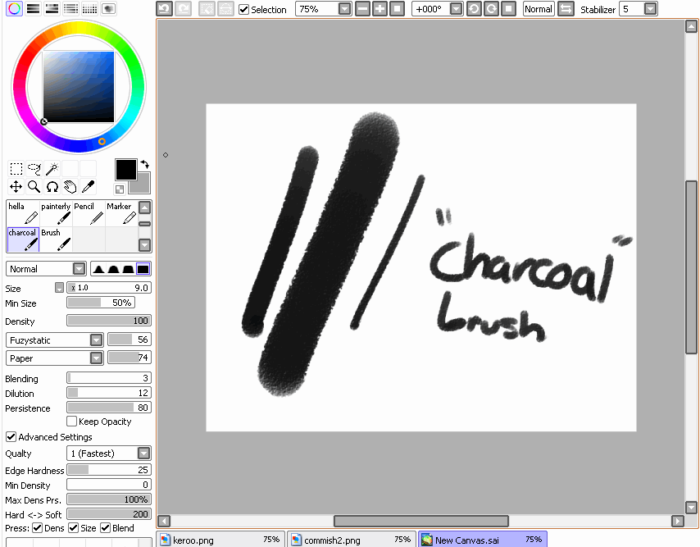Zoom in with the plus button
The height and width of the screenshot is (547, 700).
point(379,9)
